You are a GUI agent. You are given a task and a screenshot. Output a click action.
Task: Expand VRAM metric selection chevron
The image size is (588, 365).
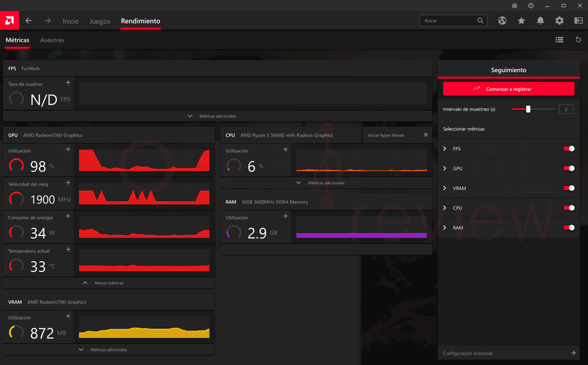(445, 188)
